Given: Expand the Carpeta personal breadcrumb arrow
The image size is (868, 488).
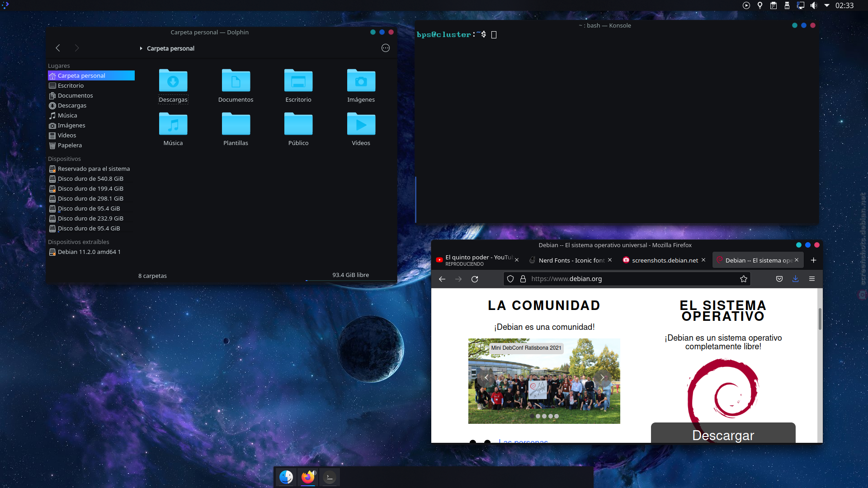Looking at the screenshot, I should tap(141, 48).
